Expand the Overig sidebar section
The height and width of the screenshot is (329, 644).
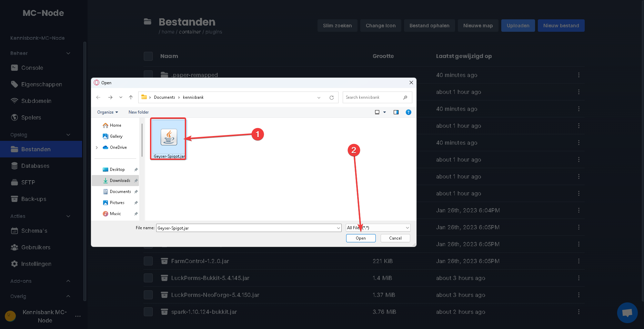68,296
